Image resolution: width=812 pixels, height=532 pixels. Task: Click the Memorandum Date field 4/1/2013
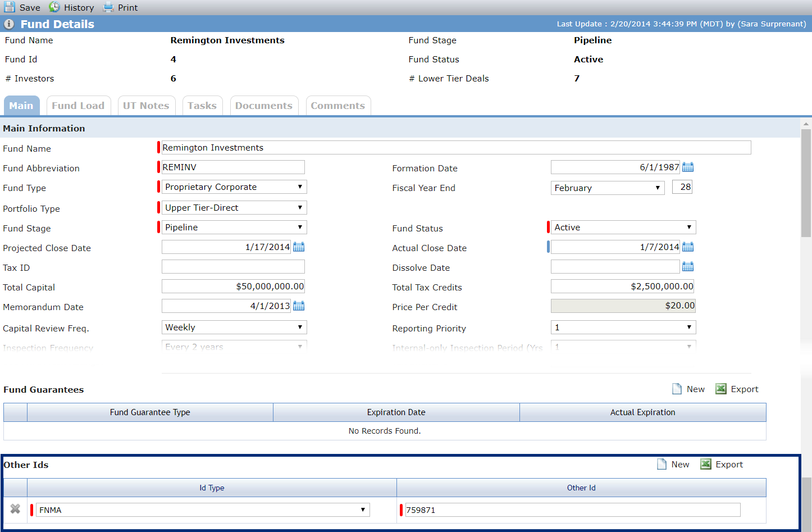226,306
